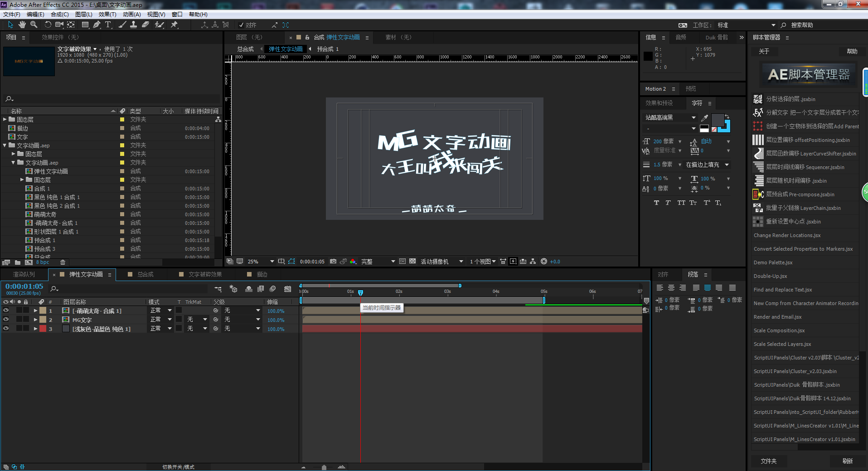Pick the Clone Stamp tool
The height and width of the screenshot is (471, 868).
133,25
